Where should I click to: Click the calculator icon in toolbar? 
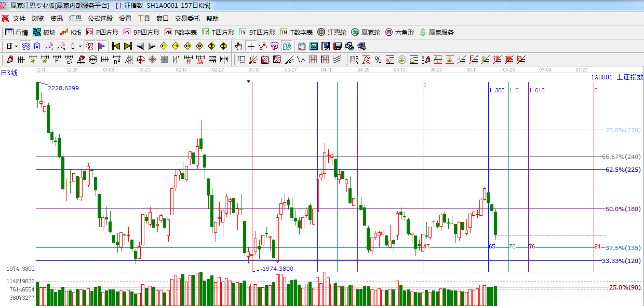coord(313,46)
